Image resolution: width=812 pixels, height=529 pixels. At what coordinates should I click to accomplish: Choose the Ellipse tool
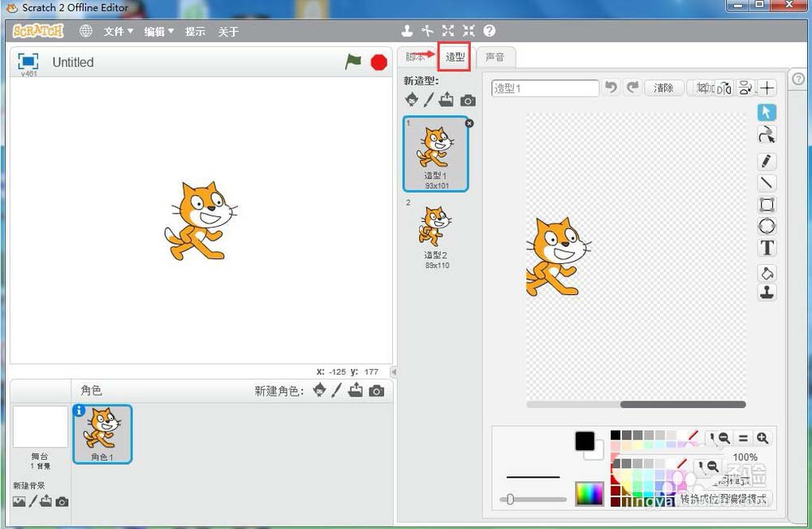pyautogui.click(x=767, y=226)
